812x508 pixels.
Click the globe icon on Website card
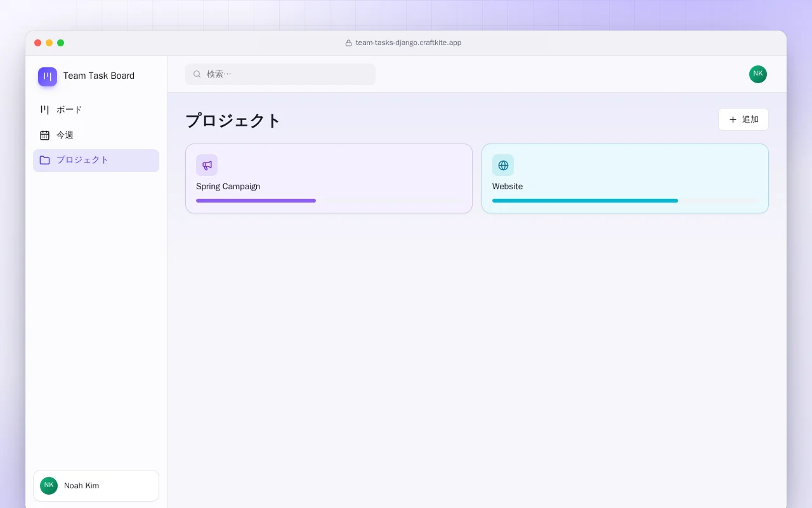pos(503,165)
